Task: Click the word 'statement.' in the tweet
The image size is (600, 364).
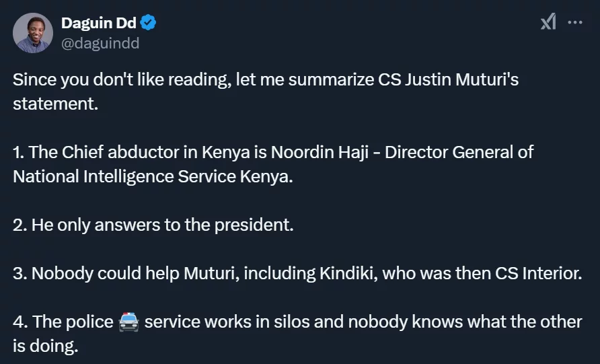Action: [55, 104]
